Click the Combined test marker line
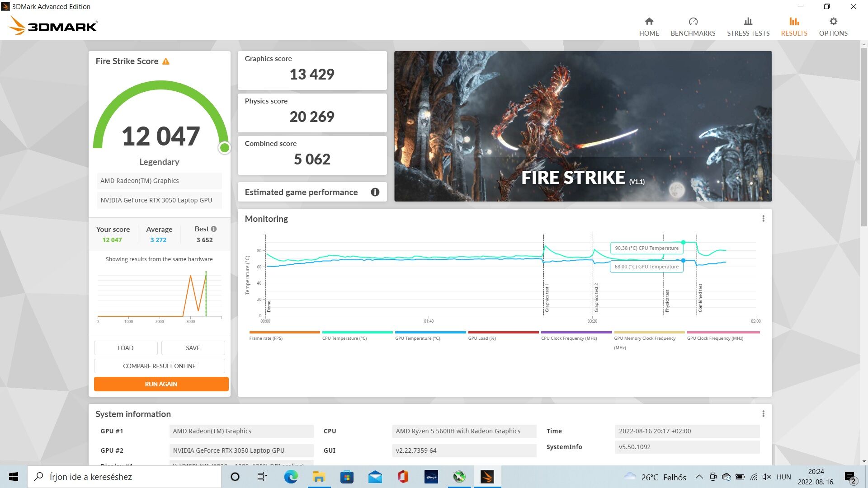Image resolution: width=868 pixels, height=488 pixels. pos(697,275)
